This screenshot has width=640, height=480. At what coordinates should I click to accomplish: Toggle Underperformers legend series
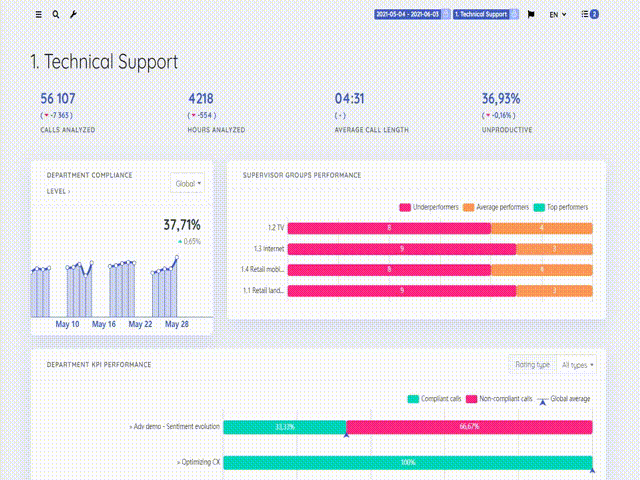[x=405, y=207]
